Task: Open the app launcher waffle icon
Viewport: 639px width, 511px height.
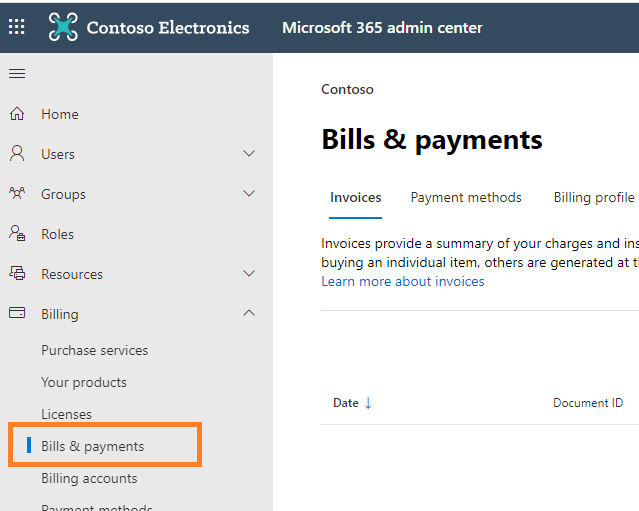Action: pos(17,27)
